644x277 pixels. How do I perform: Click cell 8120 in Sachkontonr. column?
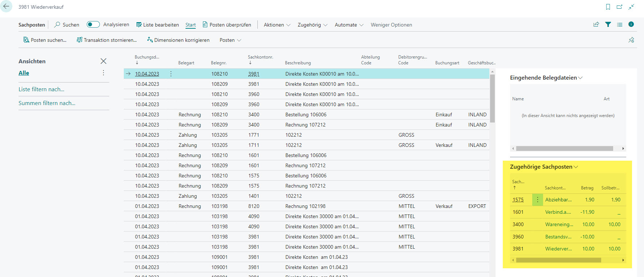[254, 206]
